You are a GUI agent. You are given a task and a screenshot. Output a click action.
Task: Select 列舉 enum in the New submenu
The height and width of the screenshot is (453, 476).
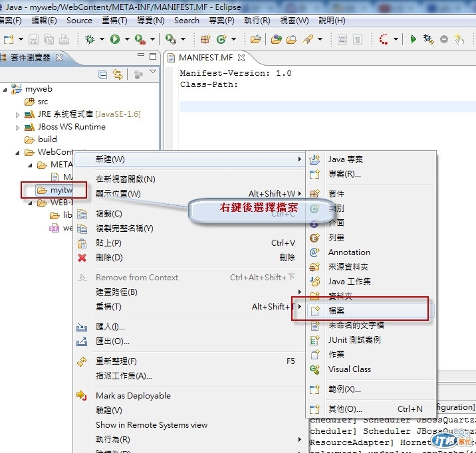pos(371,237)
